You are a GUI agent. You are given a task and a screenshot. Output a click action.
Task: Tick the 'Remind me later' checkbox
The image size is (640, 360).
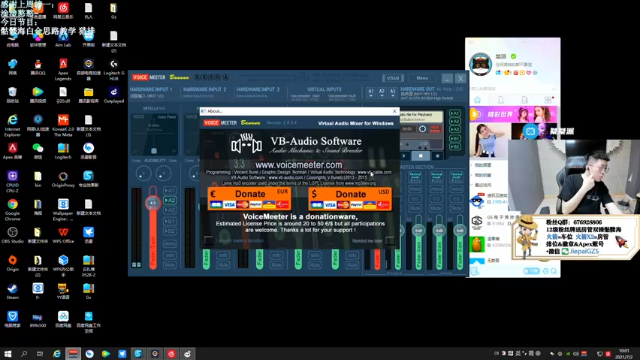pyautogui.click(x=390, y=240)
